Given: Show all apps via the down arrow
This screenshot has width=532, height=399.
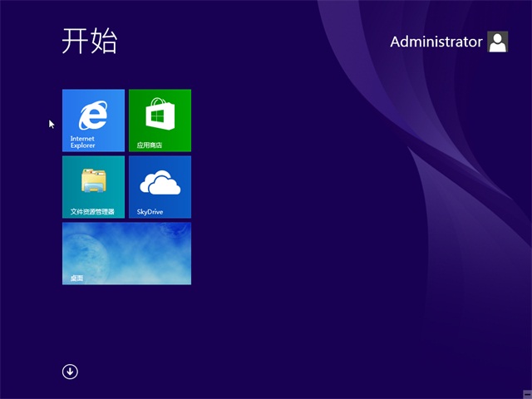Looking at the screenshot, I should 70,372.
